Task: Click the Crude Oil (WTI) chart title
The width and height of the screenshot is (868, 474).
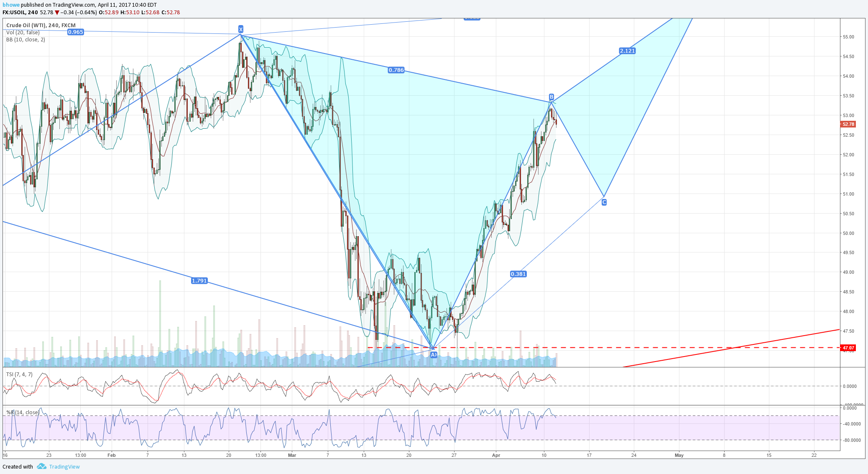Action: pos(41,25)
